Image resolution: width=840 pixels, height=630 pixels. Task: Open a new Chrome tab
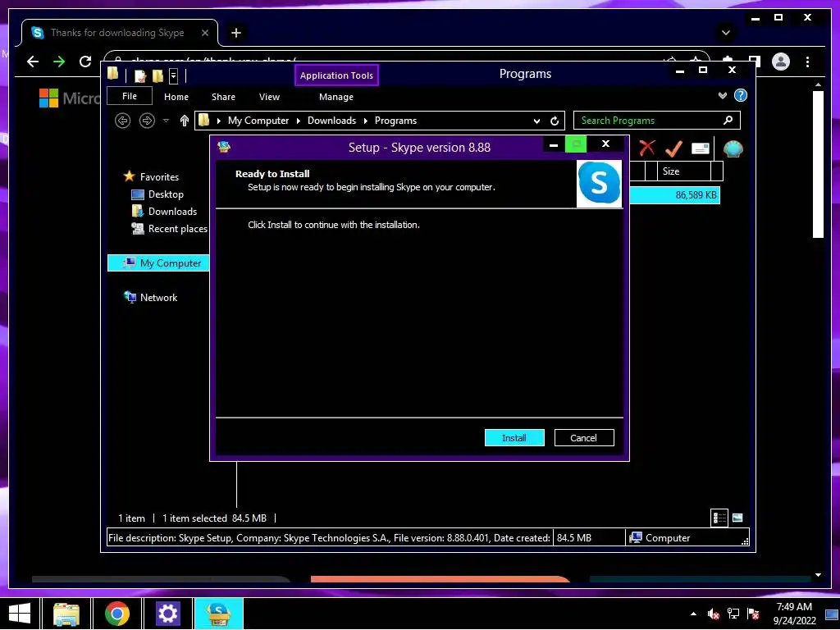[x=236, y=33]
